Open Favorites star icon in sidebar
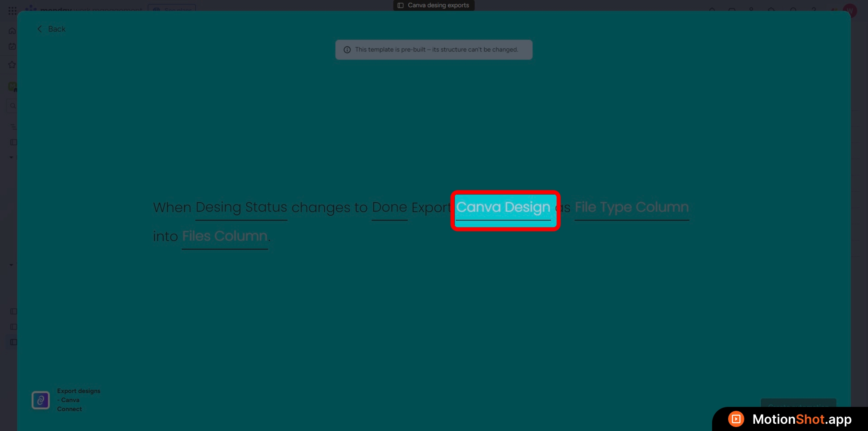868x431 pixels. pos(12,65)
